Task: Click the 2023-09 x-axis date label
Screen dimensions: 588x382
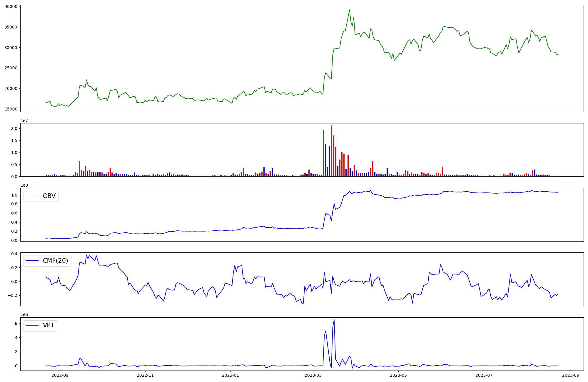Action: (x=570, y=375)
